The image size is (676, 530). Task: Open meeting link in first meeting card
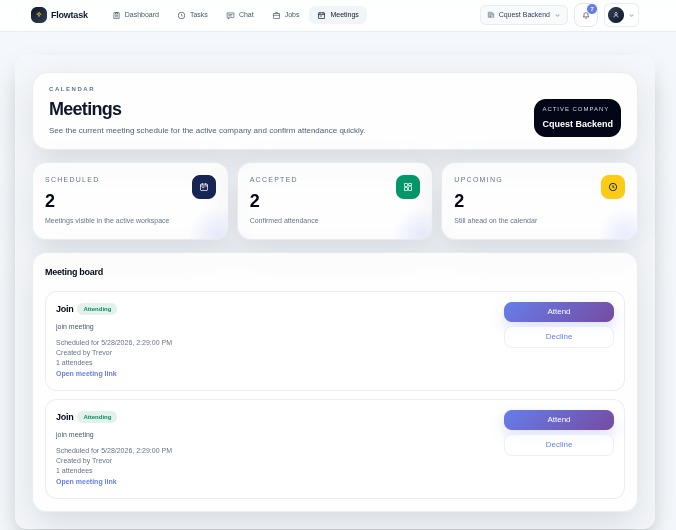86,373
